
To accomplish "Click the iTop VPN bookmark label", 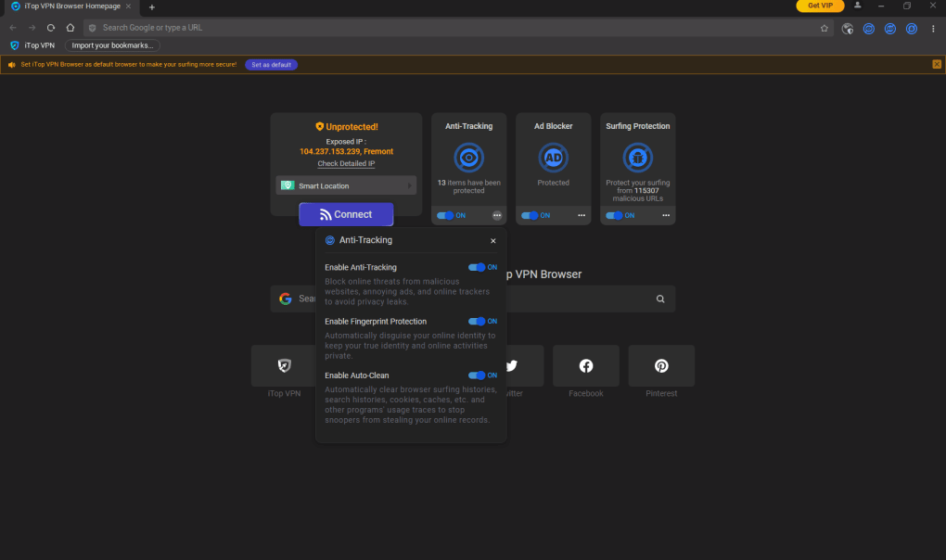I will point(39,45).
